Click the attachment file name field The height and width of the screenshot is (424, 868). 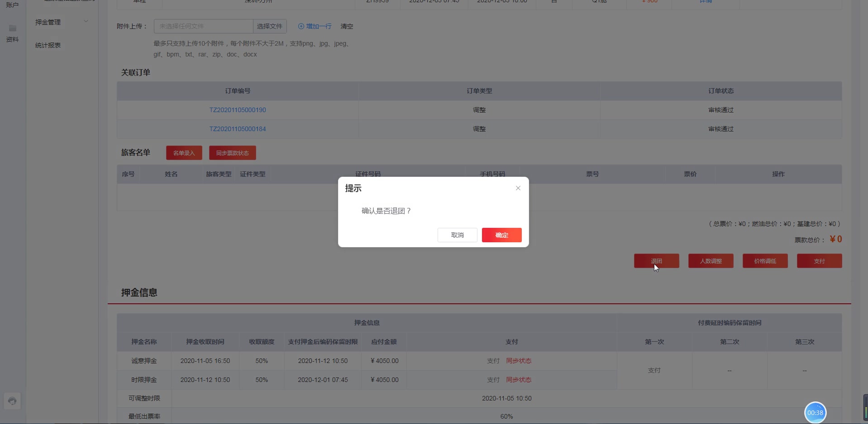(203, 26)
